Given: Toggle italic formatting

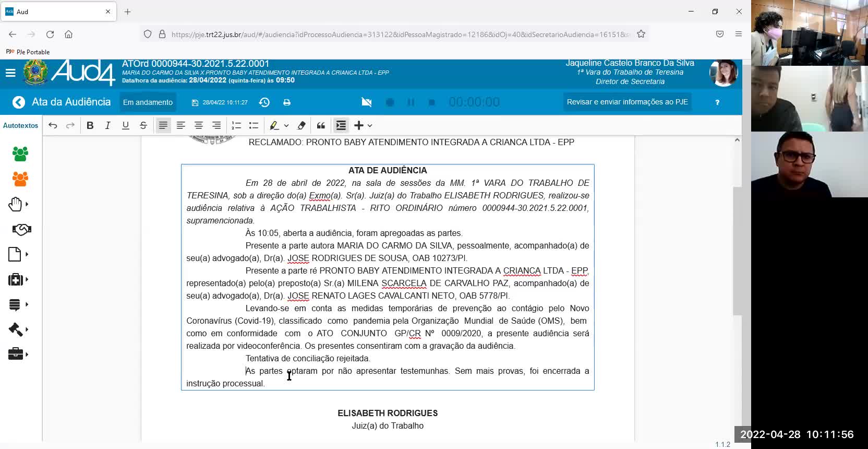Looking at the screenshot, I should (108, 125).
